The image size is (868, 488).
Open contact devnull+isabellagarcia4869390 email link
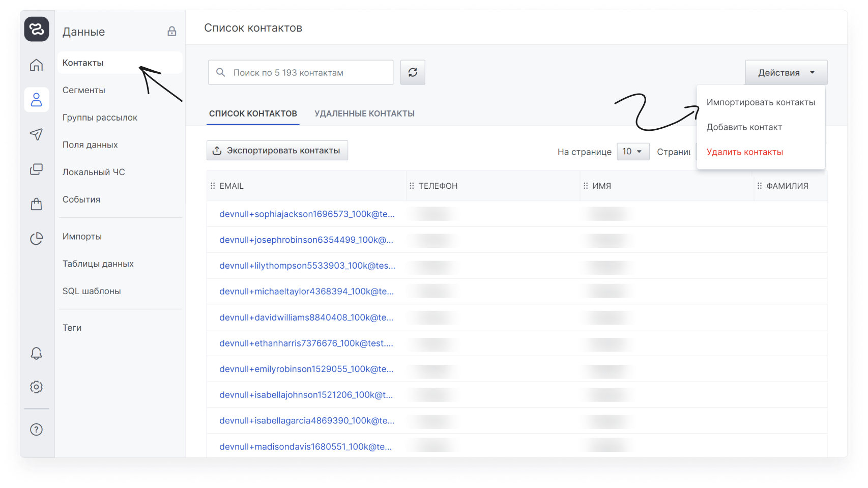click(x=307, y=421)
